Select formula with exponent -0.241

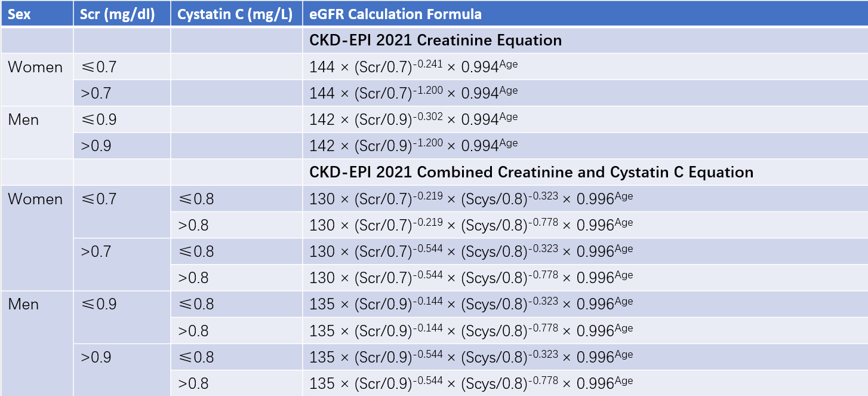click(x=413, y=67)
